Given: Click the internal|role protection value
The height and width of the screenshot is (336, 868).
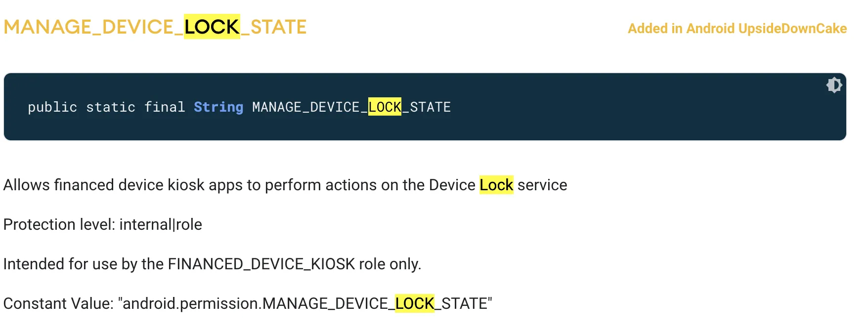Looking at the screenshot, I should [x=161, y=224].
